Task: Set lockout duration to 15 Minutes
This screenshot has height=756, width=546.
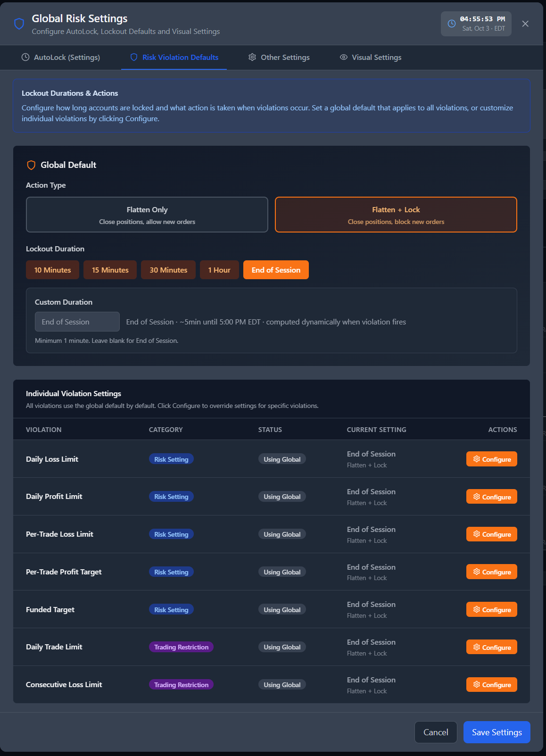Action: 110,270
